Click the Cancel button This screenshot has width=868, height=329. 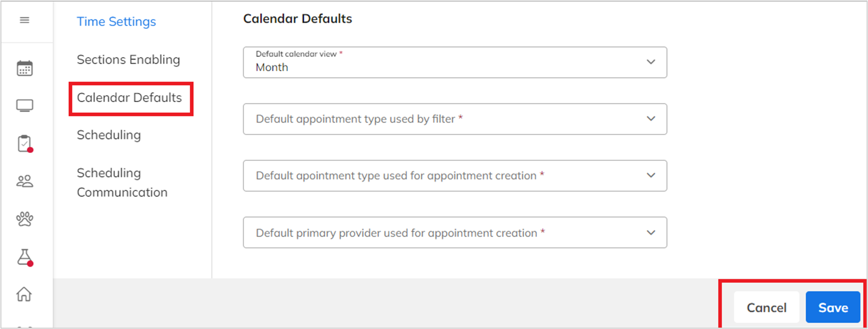[x=766, y=307]
